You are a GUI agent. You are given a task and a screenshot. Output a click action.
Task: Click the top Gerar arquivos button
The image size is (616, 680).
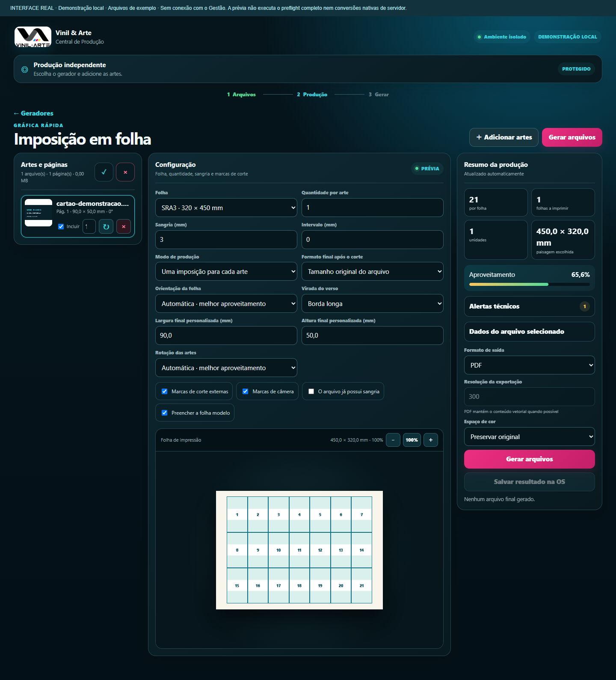(572, 137)
